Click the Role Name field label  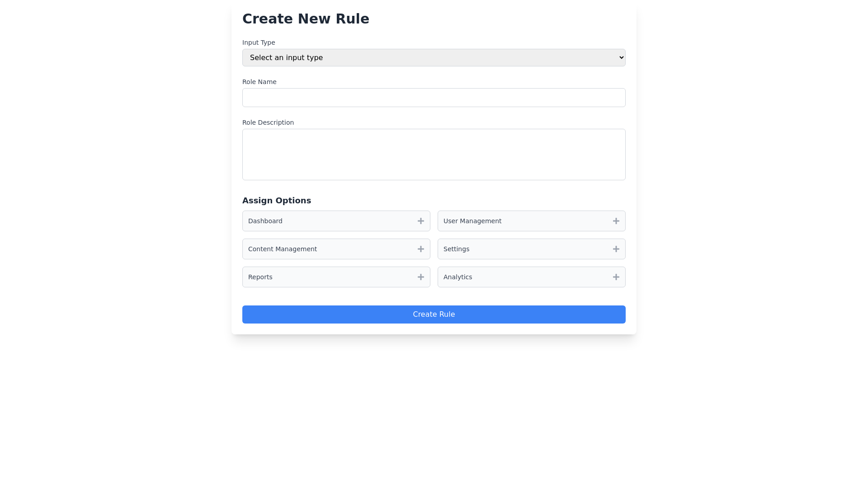[x=259, y=82]
